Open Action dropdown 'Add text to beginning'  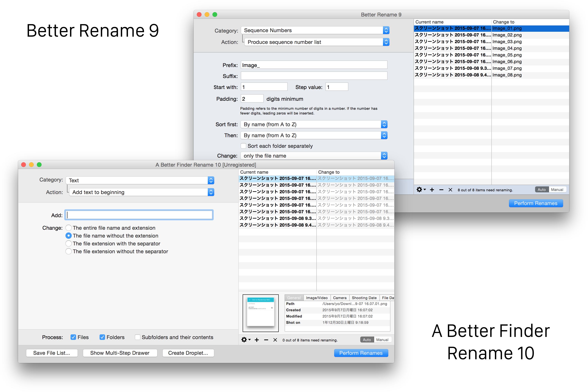pos(142,192)
